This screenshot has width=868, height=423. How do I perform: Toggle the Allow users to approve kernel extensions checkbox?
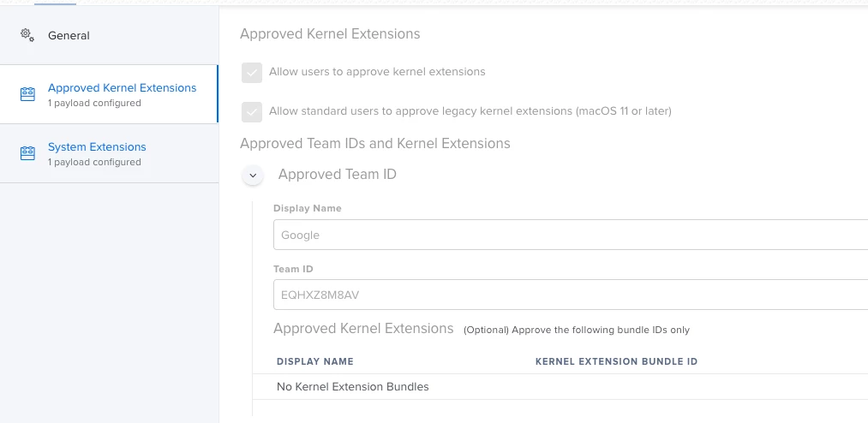pyautogui.click(x=252, y=72)
